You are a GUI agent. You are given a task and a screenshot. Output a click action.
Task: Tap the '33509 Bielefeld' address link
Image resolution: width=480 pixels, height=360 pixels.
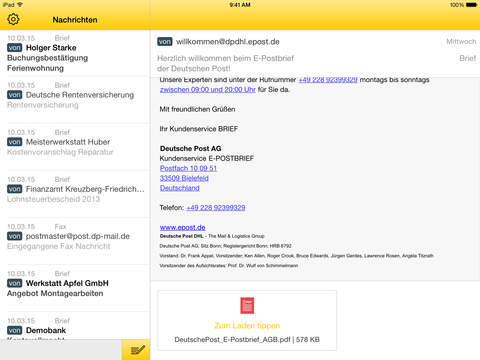[x=184, y=178]
